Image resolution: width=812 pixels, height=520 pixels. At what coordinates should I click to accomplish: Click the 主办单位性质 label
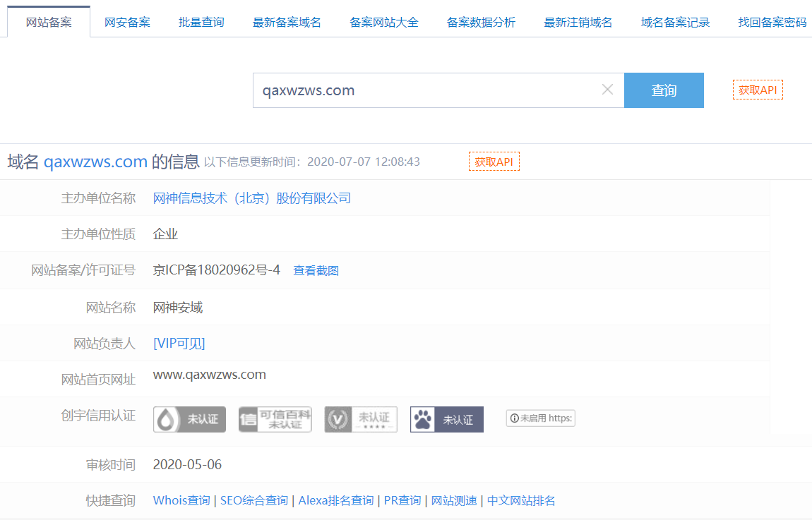(x=98, y=234)
